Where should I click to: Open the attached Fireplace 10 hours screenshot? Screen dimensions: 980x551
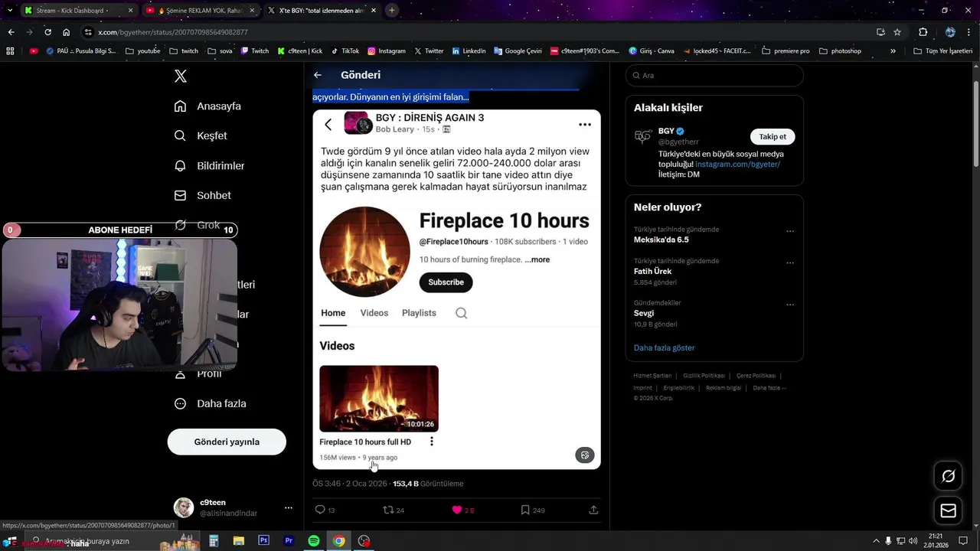point(456,289)
